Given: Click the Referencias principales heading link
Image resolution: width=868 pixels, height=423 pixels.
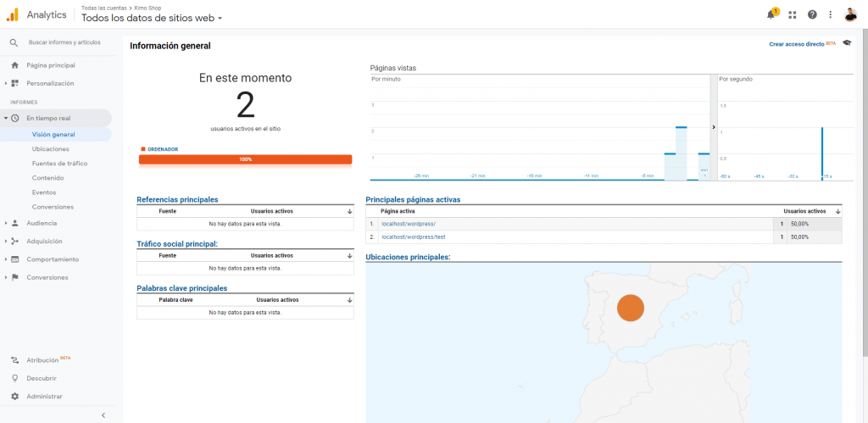Looking at the screenshot, I should 177,199.
